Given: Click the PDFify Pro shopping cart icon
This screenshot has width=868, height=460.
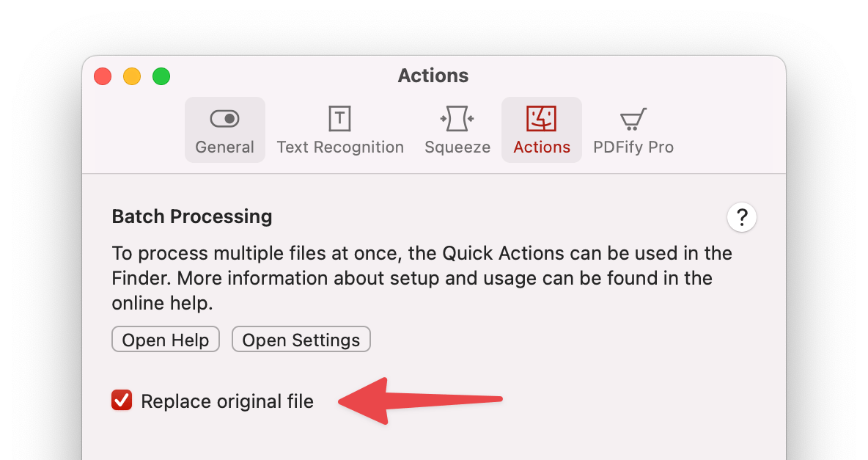Looking at the screenshot, I should click(x=633, y=118).
